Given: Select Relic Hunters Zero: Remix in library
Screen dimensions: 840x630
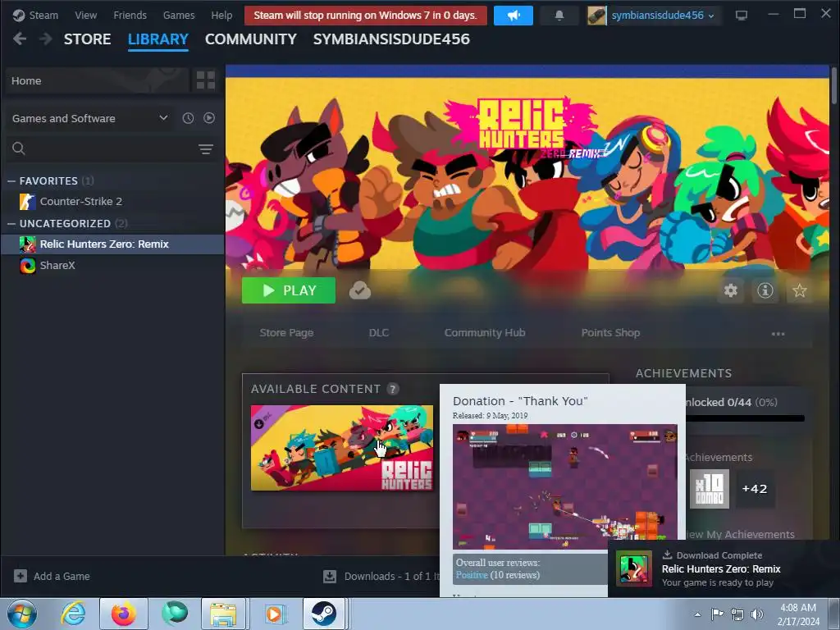Looking at the screenshot, I should pos(112,244).
